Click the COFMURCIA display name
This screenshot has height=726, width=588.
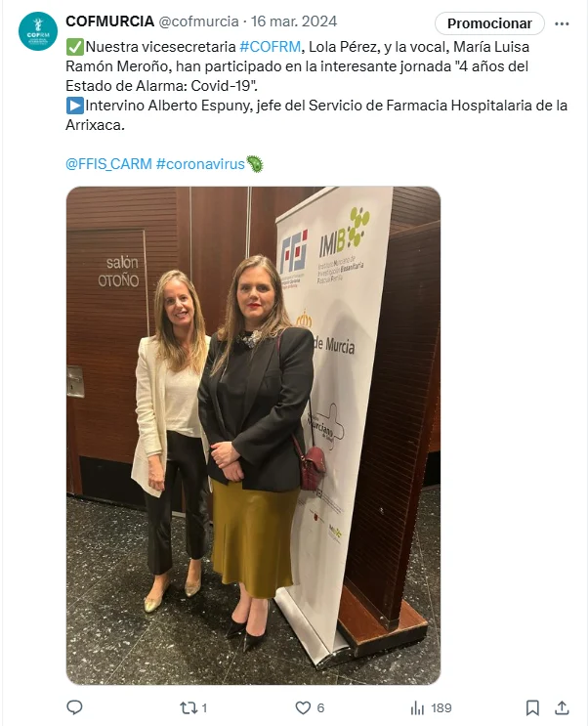pyautogui.click(x=109, y=21)
